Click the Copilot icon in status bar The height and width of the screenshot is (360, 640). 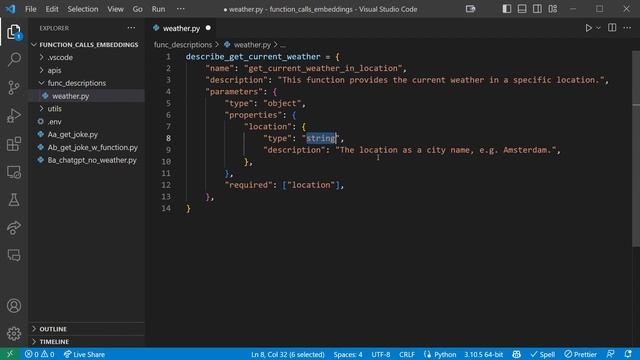(x=516, y=354)
